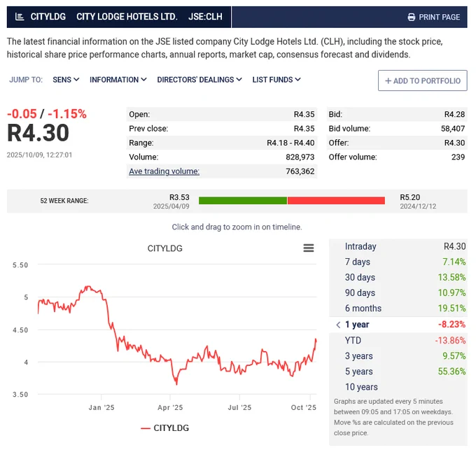Click the chart icon beside CITYLDG header

click(x=20, y=17)
